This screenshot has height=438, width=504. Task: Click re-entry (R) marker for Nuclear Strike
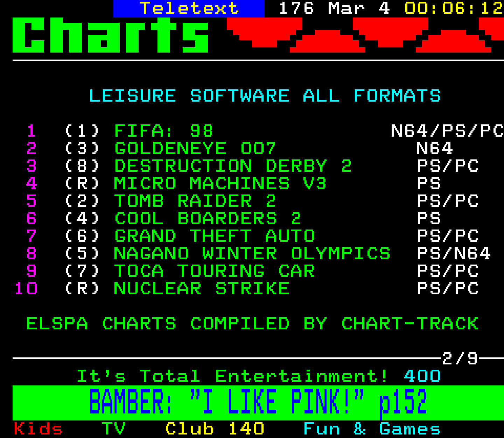82,289
